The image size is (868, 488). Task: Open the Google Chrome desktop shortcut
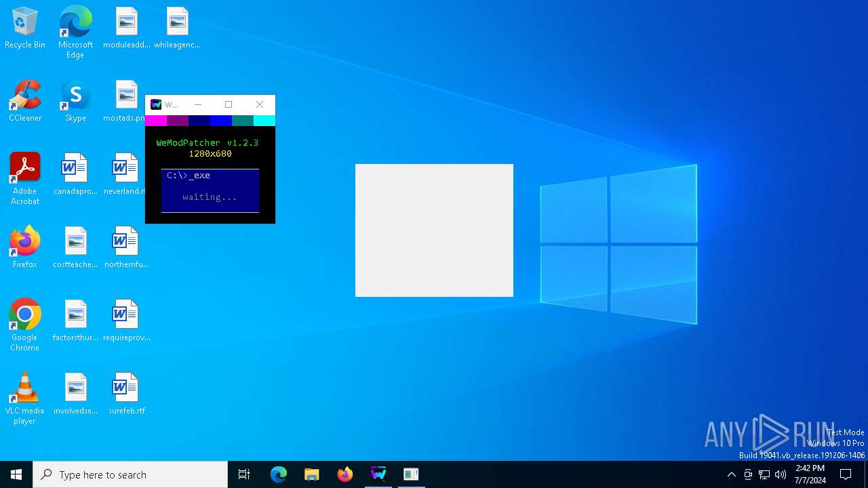click(x=25, y=325)
